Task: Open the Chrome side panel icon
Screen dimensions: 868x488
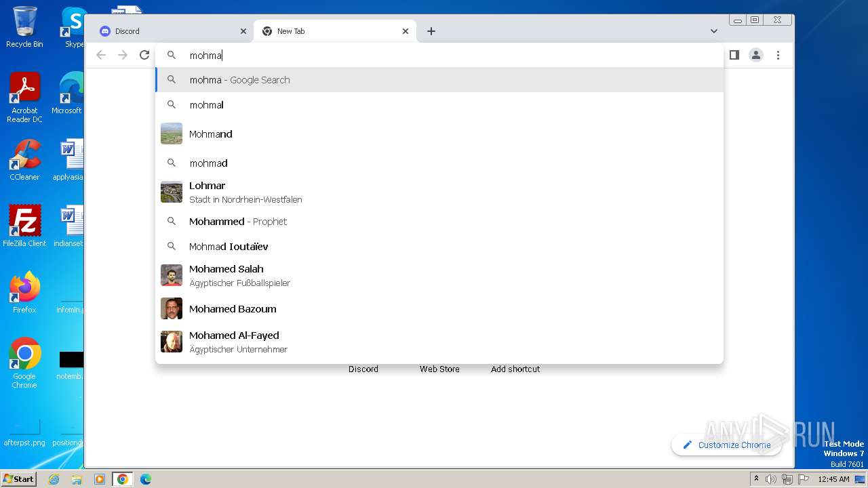Action: pos(734,55)
